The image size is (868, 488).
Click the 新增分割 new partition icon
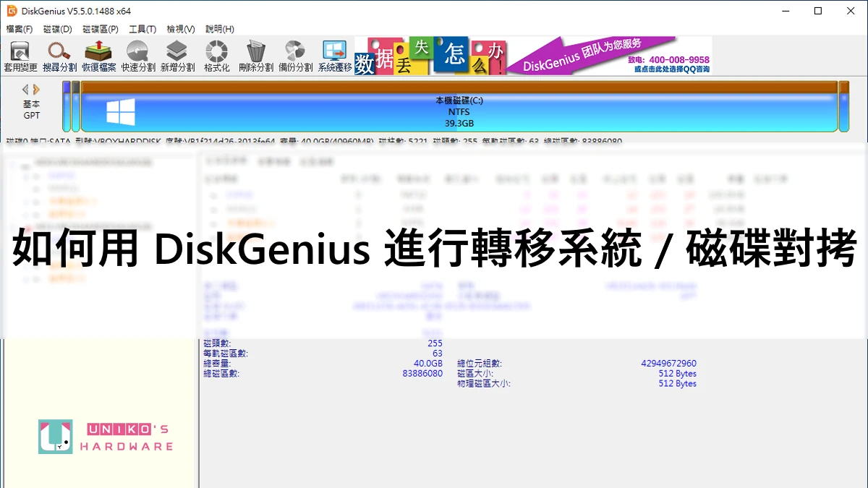click(177, 56)
